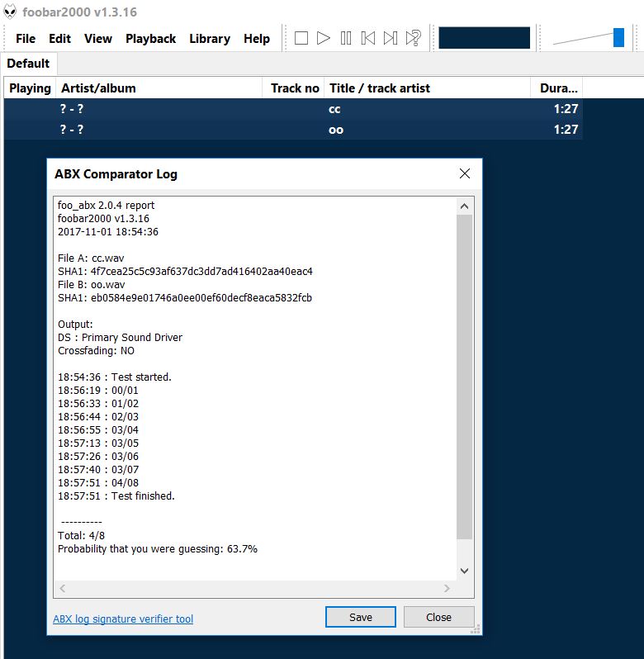
Task: Click the 'Crossfading: NO' line
Action: pos(96,350)
